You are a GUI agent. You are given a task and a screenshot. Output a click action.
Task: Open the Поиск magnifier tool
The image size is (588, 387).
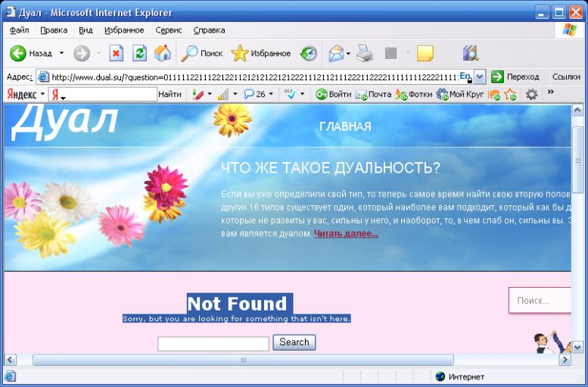[202, 54]
